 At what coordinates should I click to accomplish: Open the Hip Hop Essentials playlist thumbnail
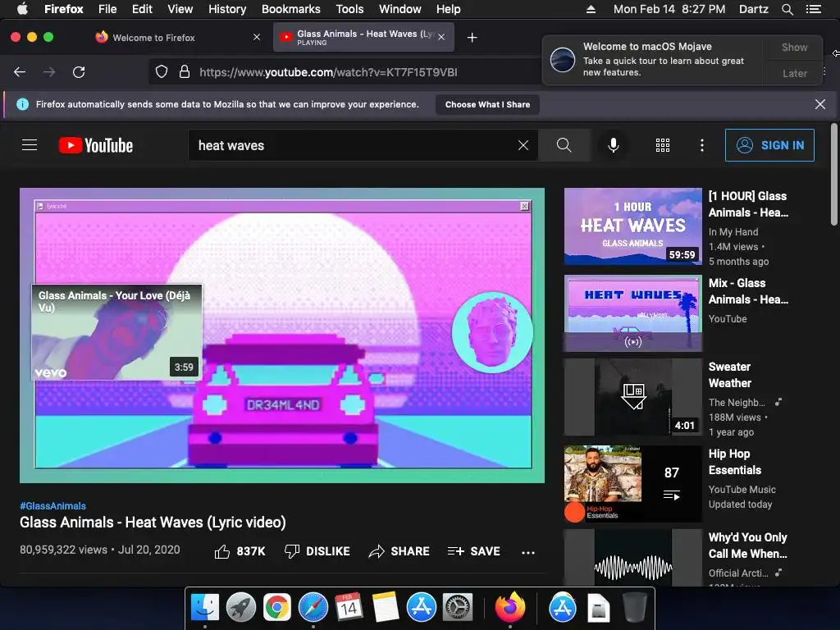pos(632,484)
